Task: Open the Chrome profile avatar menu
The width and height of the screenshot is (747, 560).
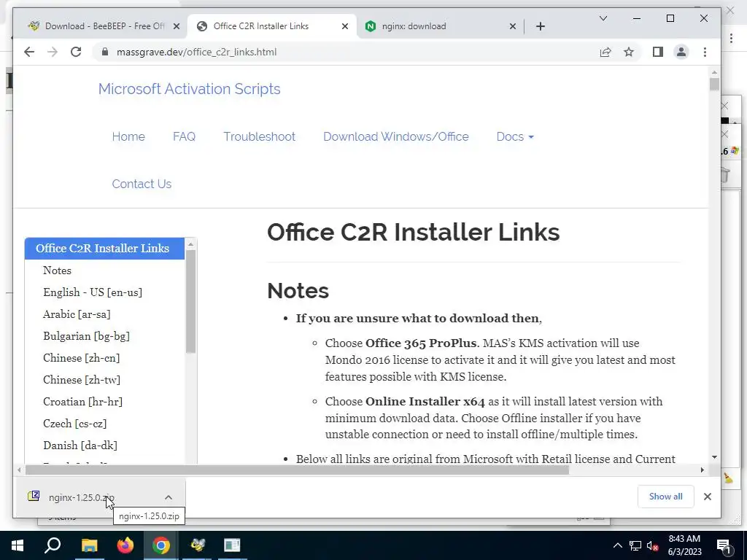Action: [681, 52]
